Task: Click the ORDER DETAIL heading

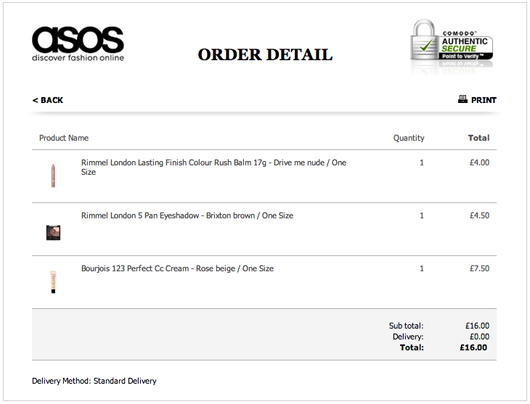Action: (265, 55)
